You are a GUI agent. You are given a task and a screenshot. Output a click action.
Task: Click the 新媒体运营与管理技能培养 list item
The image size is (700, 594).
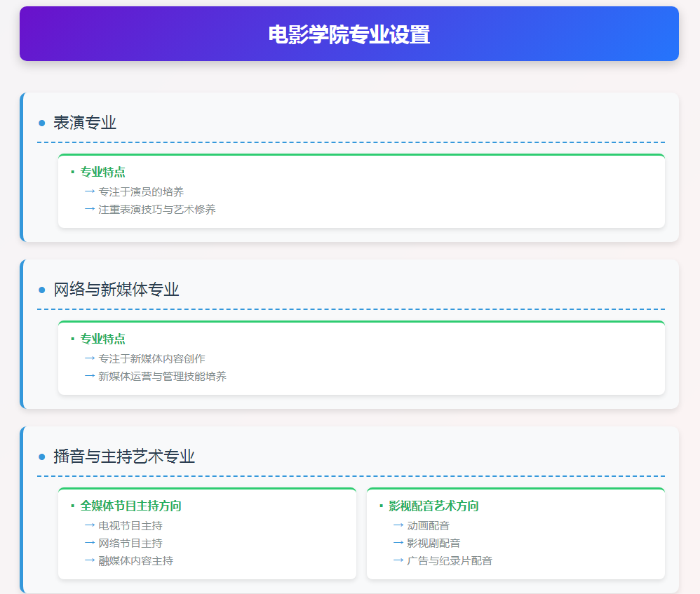pos(162,377)
